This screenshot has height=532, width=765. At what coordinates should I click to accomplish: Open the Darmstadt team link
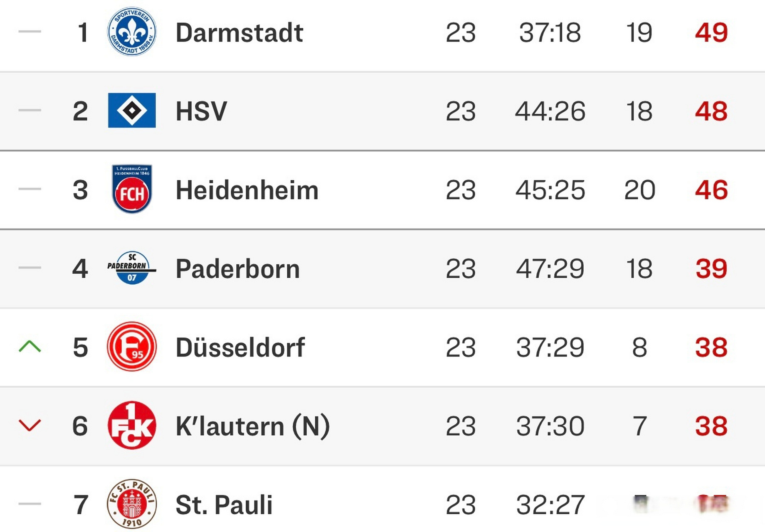click(x=239, y=32)
